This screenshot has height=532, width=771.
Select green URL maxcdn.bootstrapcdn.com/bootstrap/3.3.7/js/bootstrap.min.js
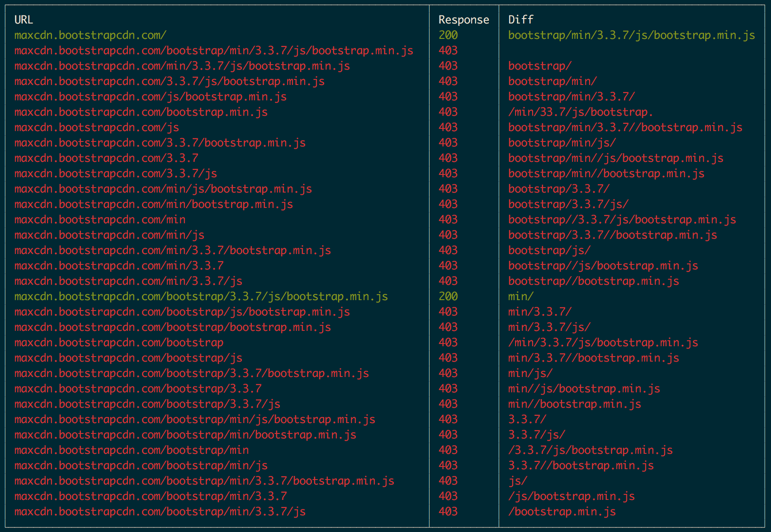pyautogui.click(x=201, y=297)
